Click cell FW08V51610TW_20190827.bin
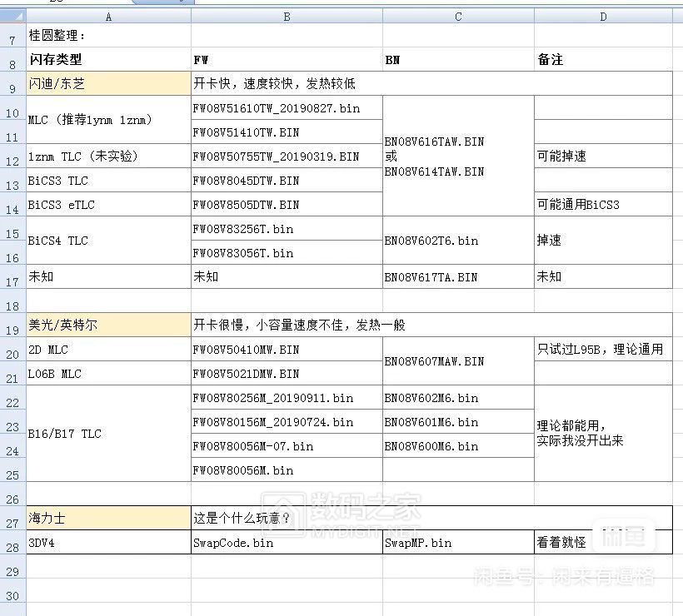 tap(287, 108)
